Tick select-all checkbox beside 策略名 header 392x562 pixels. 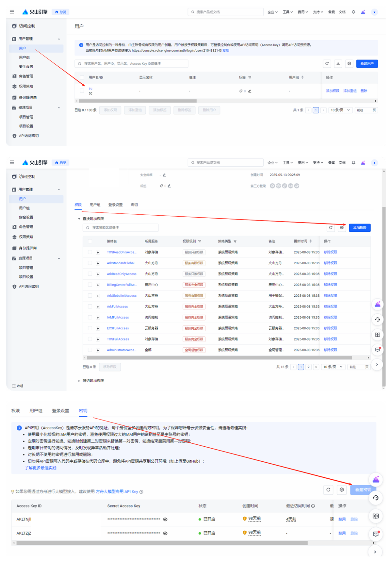[90, 241]
